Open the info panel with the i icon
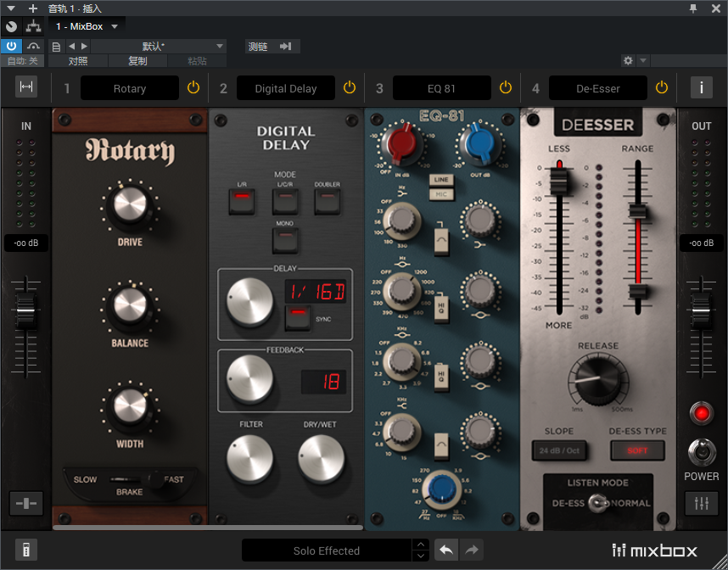The height and width of the screenshot is (570, 728). 701,87
